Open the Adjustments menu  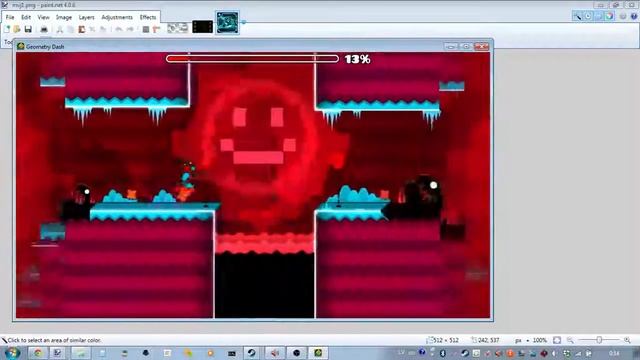click(117, 17)
